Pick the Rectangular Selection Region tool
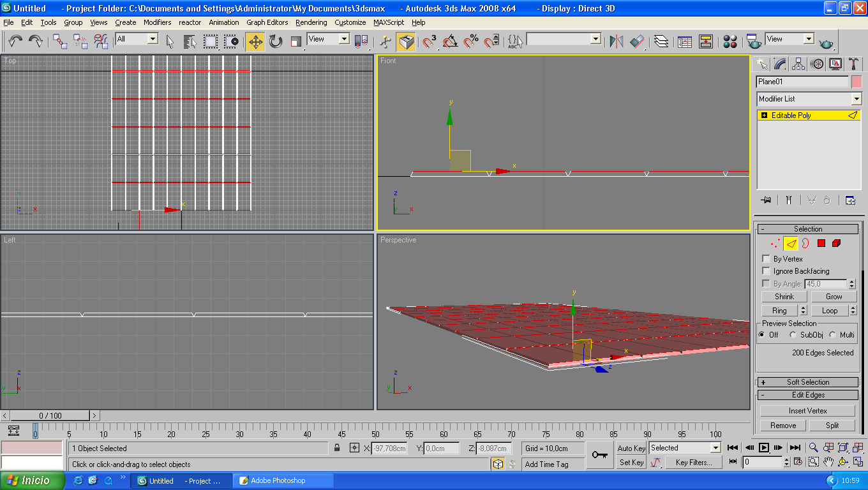Viewport: 868px width, 490px height. [x=211, y=41]
